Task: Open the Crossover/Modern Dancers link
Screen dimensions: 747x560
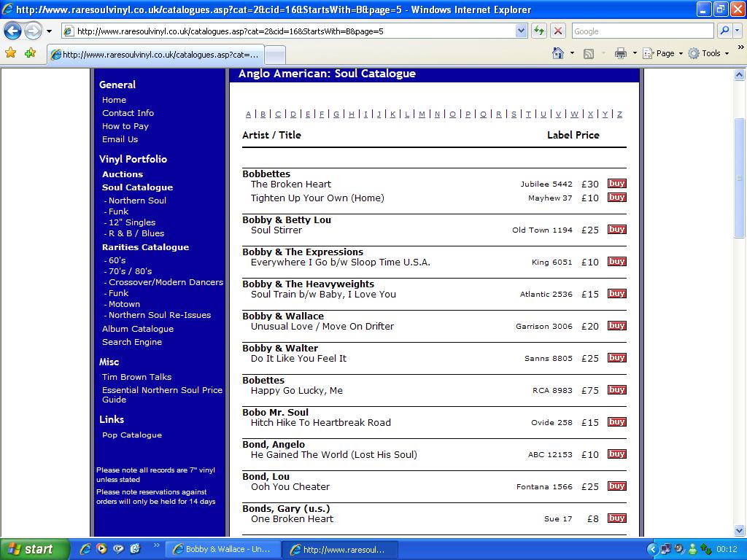Action: click(x=166, y=282)
